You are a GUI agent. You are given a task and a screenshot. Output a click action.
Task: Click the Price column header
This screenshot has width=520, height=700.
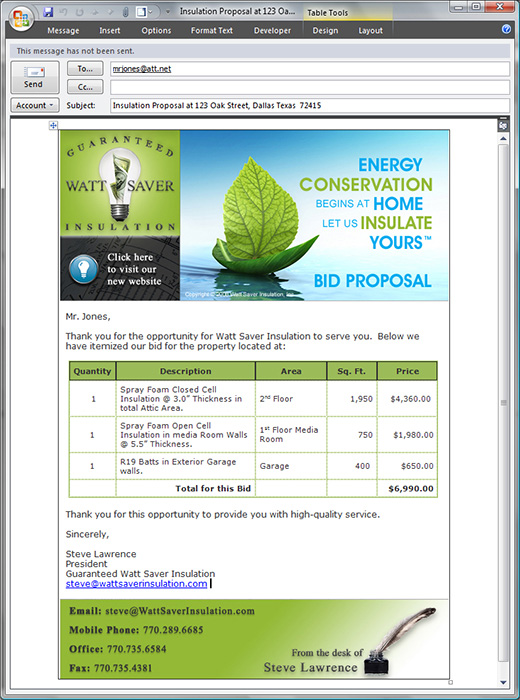tap(408, 371)
